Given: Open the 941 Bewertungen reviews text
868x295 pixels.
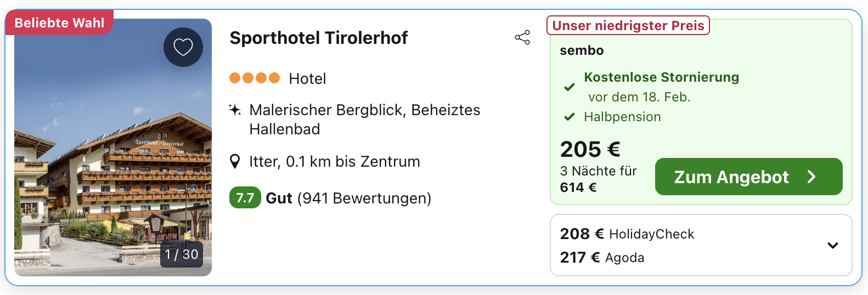Looking at the screenshot, I should tap(364, 198).
